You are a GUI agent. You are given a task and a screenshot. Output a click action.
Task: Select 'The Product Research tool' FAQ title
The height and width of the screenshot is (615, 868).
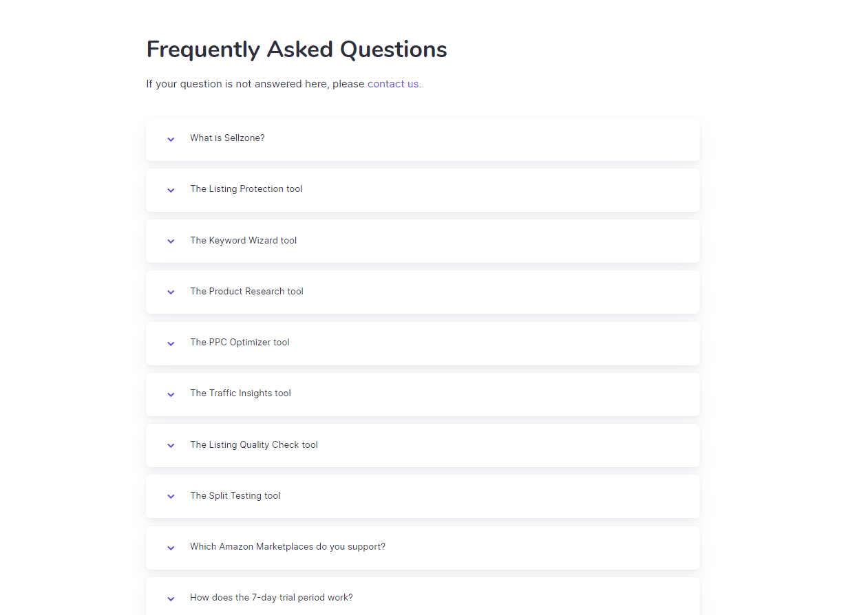point(246,292)
